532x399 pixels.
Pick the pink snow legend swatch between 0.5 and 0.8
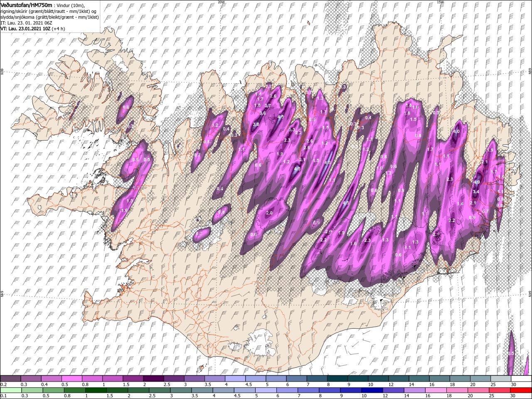pos(71,378)
